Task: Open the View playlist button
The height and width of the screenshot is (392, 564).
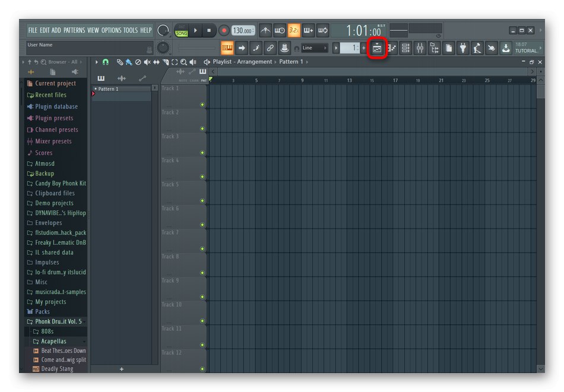Action: coord(376,48)
